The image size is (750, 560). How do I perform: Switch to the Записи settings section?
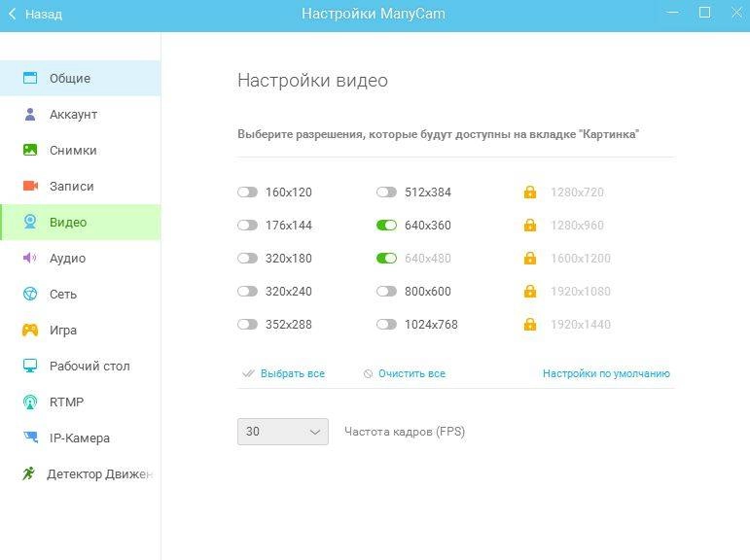pos(81,186)
